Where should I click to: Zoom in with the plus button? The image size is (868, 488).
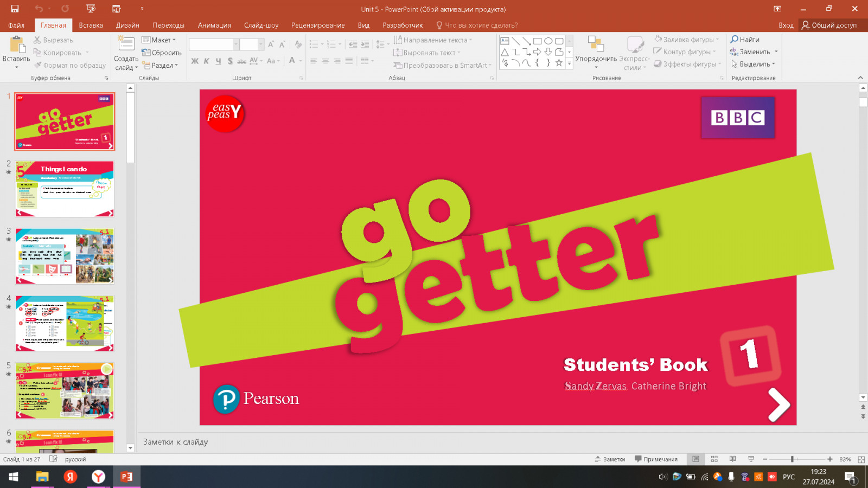click(829, 459)
